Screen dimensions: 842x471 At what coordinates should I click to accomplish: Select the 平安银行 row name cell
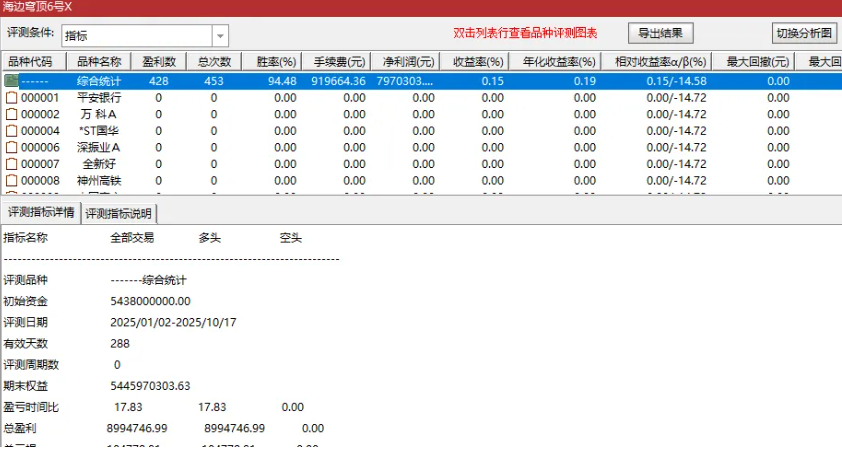pyautogui.click(x=99, y=98)
